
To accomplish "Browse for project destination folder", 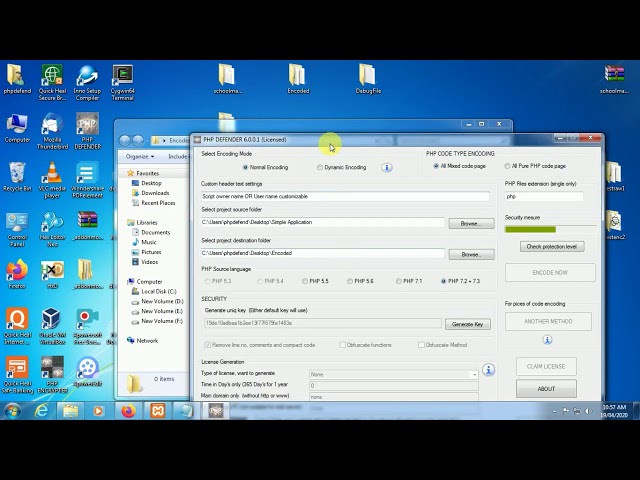I will [471, 254].
